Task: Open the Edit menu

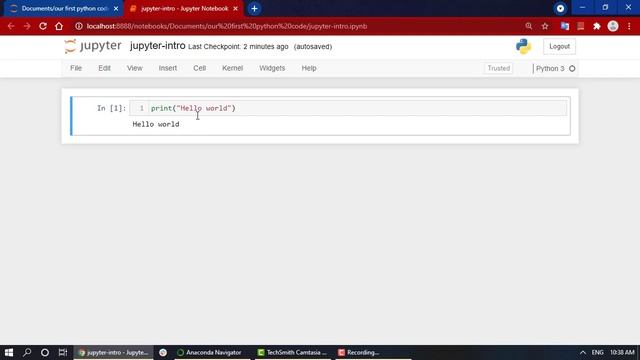Action: coord(104,68)
